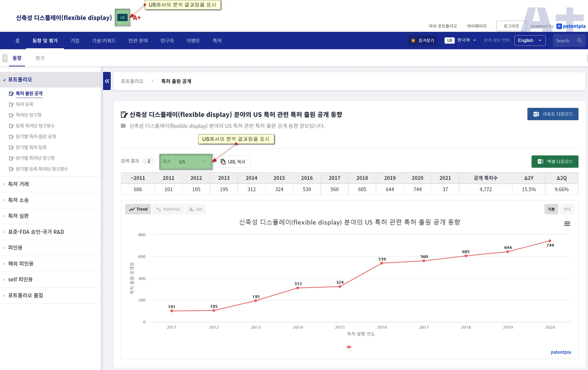
Task: Open the English analysis language dropdown
Action: 529,40
